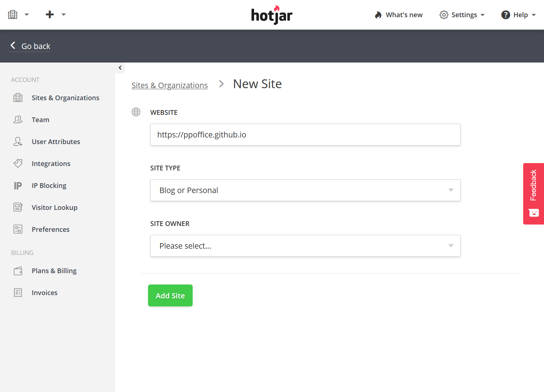
Task: Click the Website URL input field
Action: pos(305,135)
